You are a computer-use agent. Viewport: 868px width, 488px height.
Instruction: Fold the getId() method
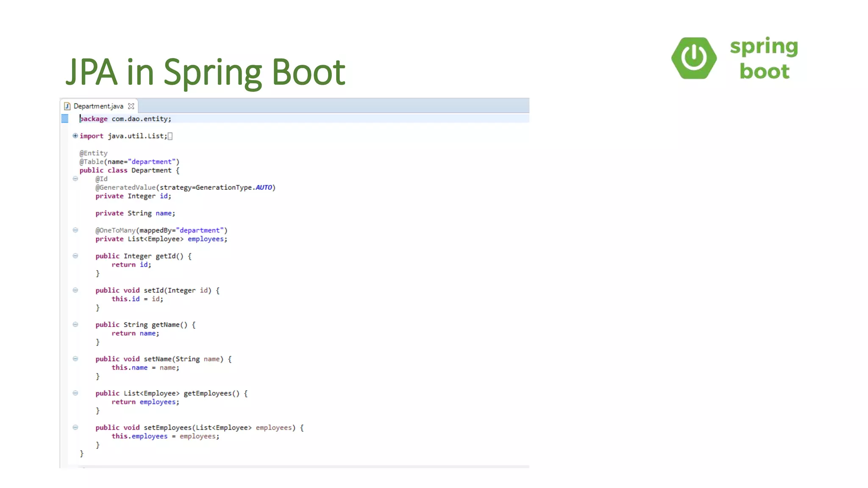pos(75,256)
